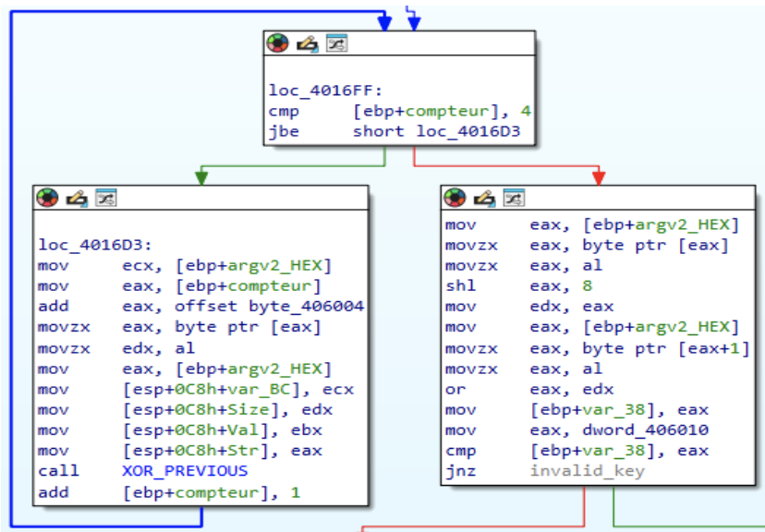Click the invalid_key jump target

[587, 471]
